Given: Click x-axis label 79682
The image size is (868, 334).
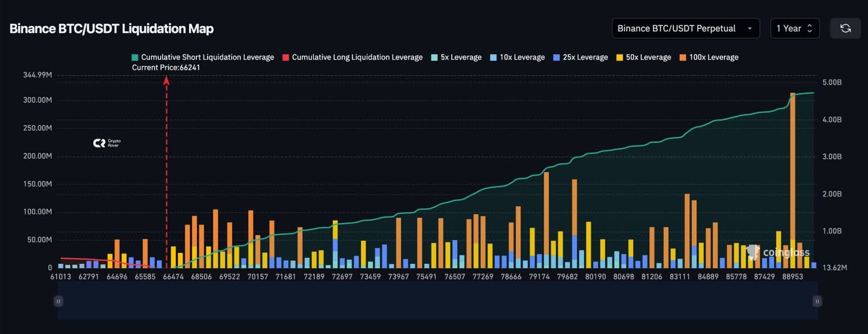Looking at the screenshot, I should pos(568,277).
